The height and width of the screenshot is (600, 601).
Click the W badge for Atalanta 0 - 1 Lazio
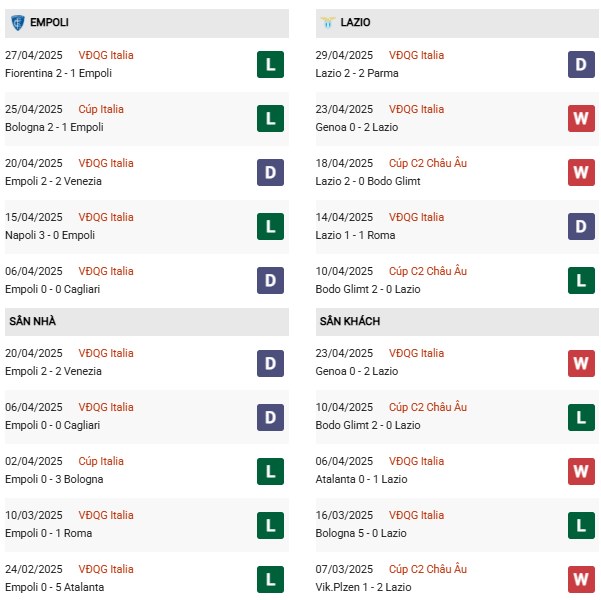click(x=582, y=471)
